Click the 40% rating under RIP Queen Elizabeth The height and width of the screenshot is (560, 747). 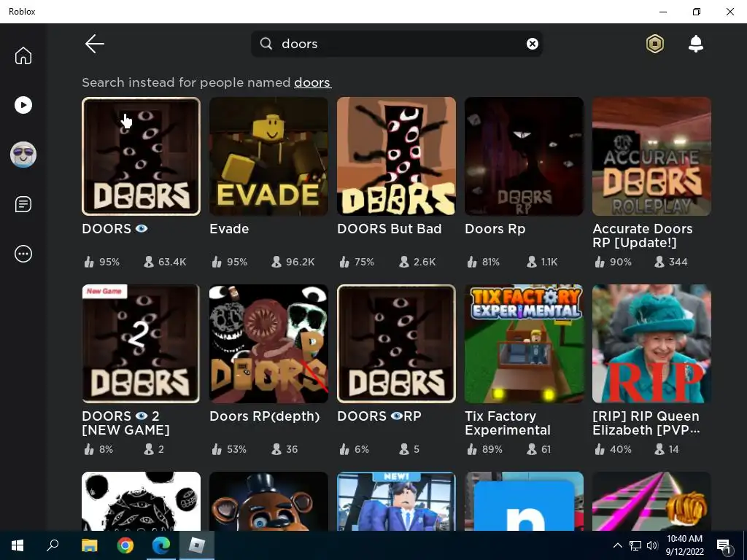613,449
